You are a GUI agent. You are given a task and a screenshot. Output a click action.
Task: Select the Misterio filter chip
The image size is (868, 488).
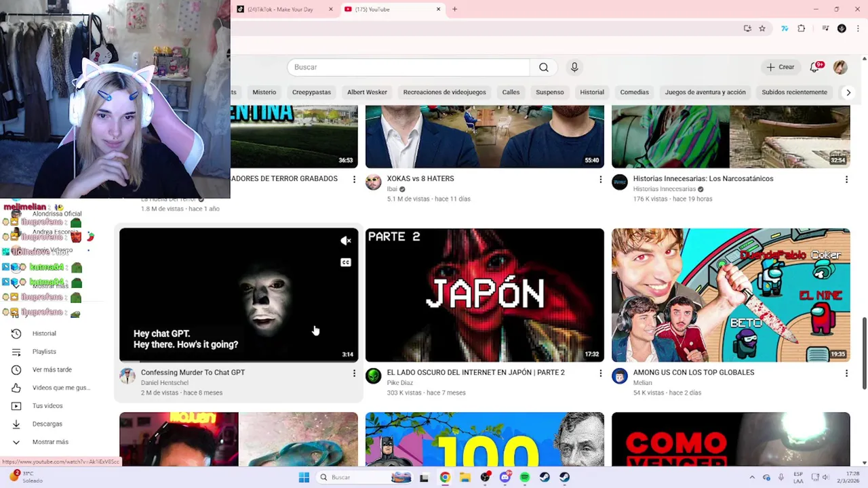point(264,92)
